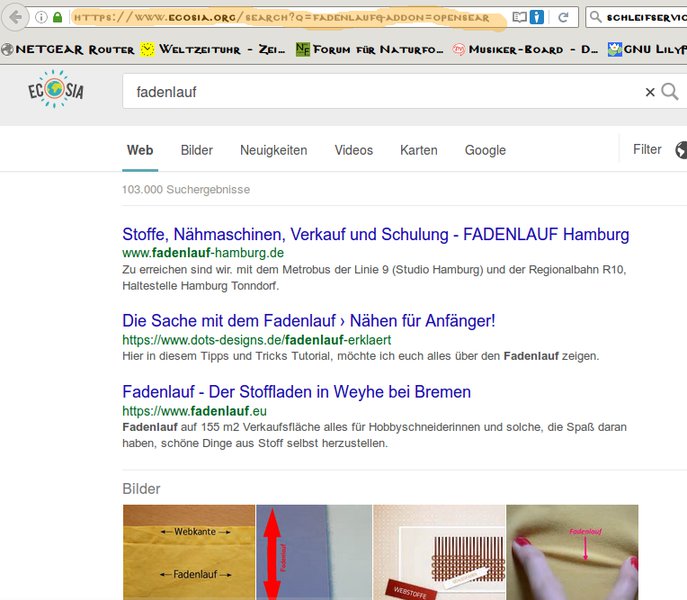Open the Webstoffe weave diagram image
Image resolution: width=687 pixels, height=600 pixels.
pos(439,552)
